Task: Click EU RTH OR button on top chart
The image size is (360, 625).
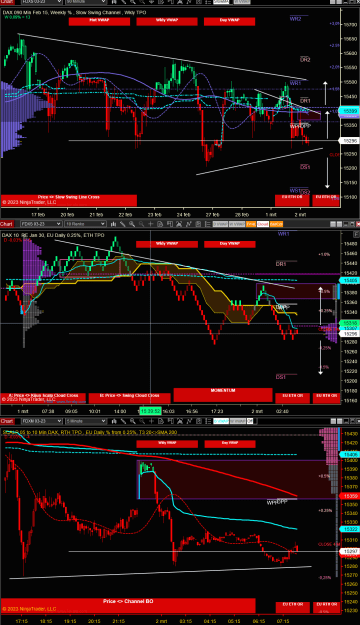Action: 326,200
